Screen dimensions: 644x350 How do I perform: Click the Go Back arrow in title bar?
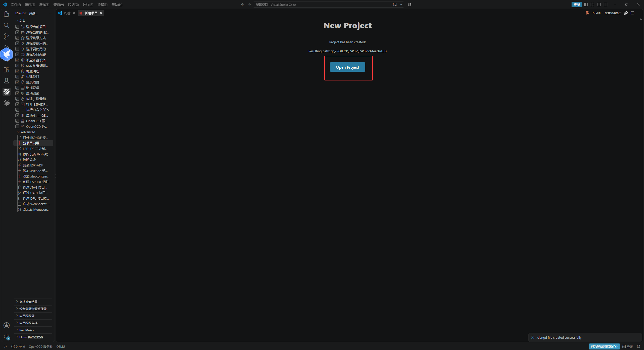[243, 5]
